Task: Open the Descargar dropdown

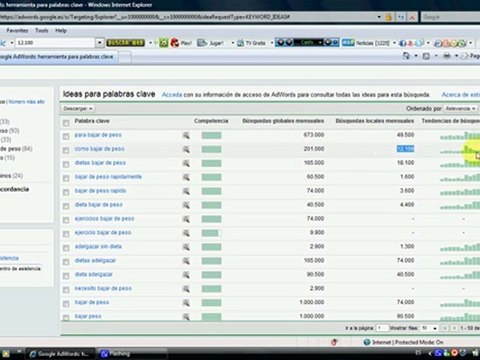Action: coord(78,109)
